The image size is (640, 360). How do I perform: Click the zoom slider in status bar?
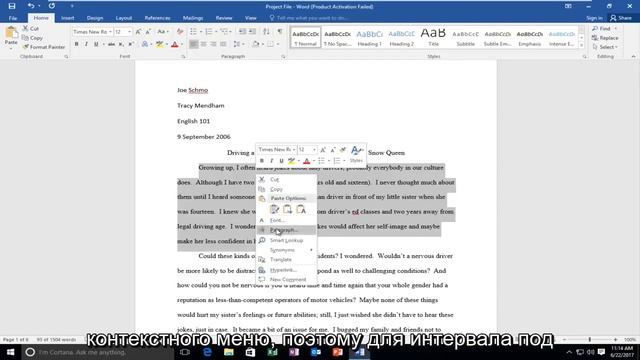[590, 340]
